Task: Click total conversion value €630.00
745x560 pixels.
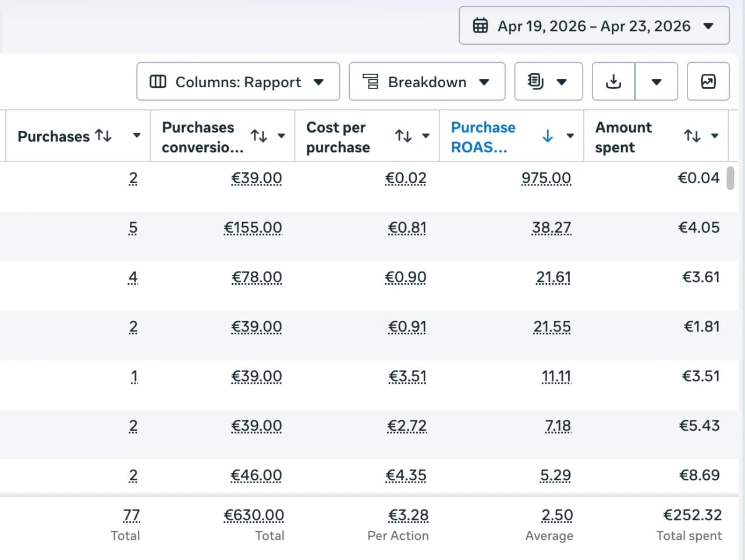Action: (254, 515)
